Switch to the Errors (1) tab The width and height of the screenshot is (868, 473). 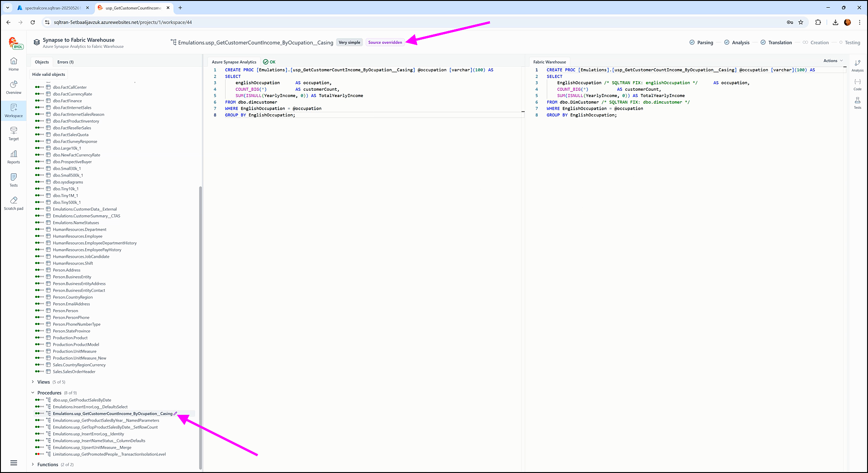pos(65,62)
